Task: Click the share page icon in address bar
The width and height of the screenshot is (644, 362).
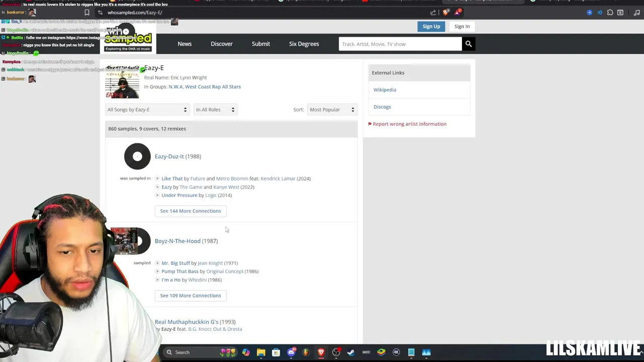Action: pyautogui.click(x=433, y=13)
